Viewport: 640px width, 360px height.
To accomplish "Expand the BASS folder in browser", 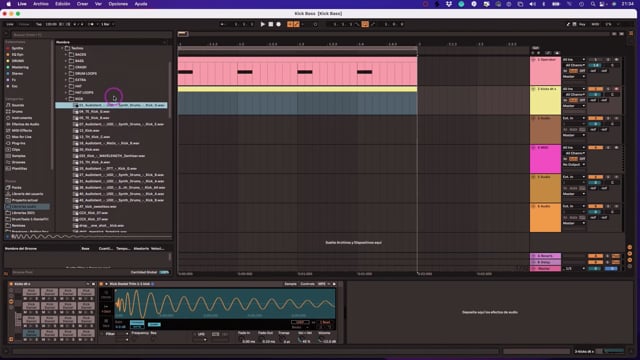I will pos(66,61).
